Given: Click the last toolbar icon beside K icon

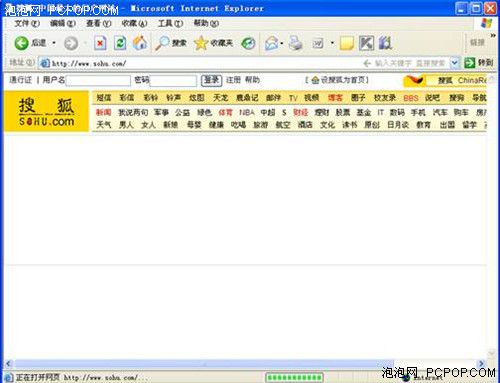Looking at the screenshot, I should (x=385, y=43).
